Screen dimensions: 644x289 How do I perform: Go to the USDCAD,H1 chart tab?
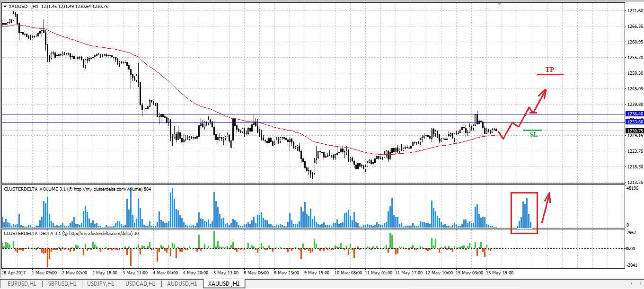141,284
